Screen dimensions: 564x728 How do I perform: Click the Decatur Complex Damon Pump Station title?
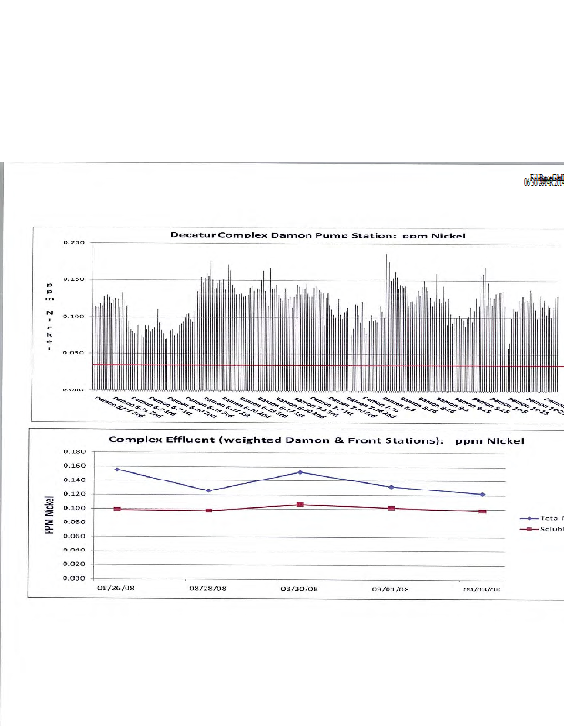[317, 235]
